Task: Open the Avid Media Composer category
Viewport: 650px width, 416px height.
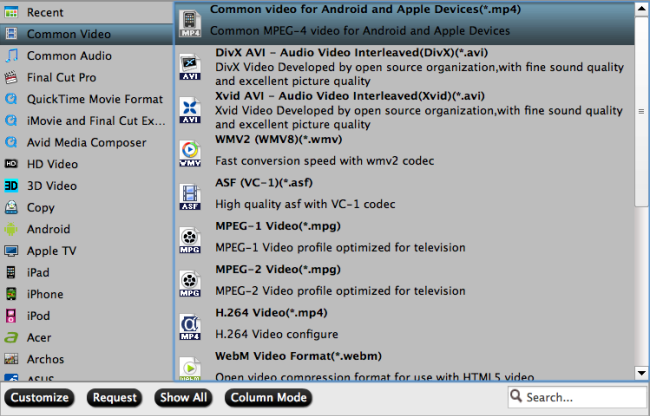Action: click(87, 143)
